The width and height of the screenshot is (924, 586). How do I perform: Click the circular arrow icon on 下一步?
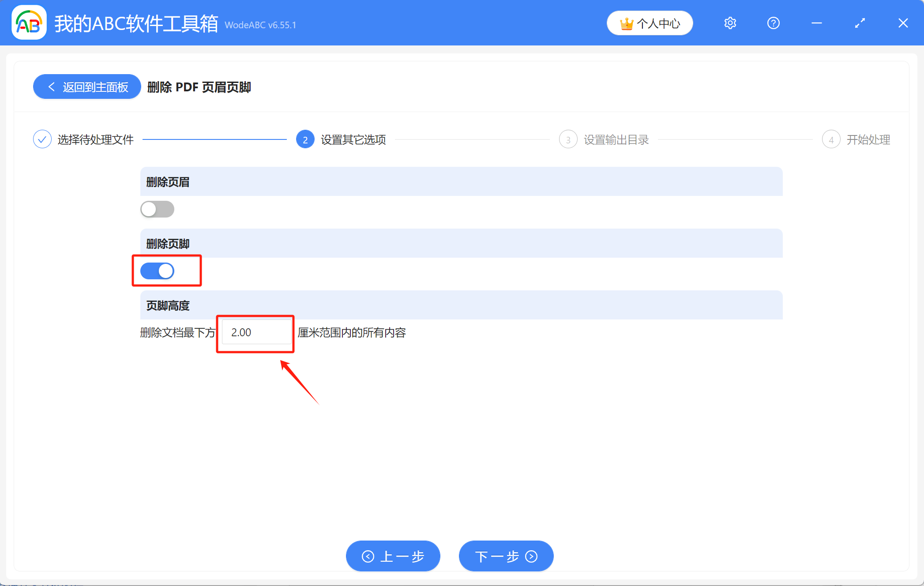pos(531,556)
